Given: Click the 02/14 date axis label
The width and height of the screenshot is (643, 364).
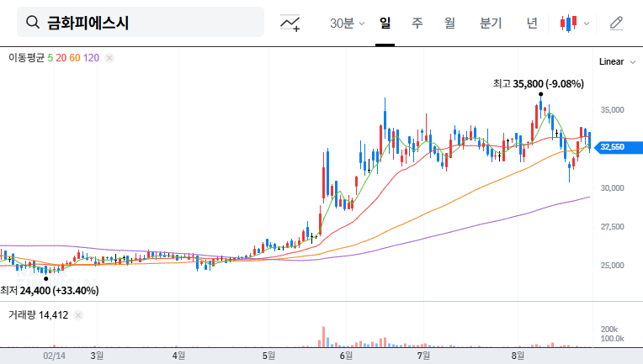Looking at the screenshot, I should coord(54,356).
